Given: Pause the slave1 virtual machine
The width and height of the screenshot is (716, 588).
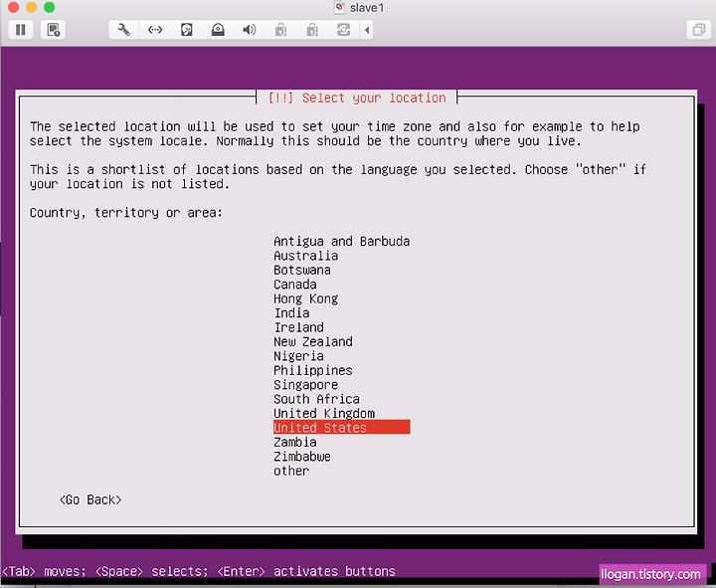Looking at the screenshot, I should tap(21, 30).
